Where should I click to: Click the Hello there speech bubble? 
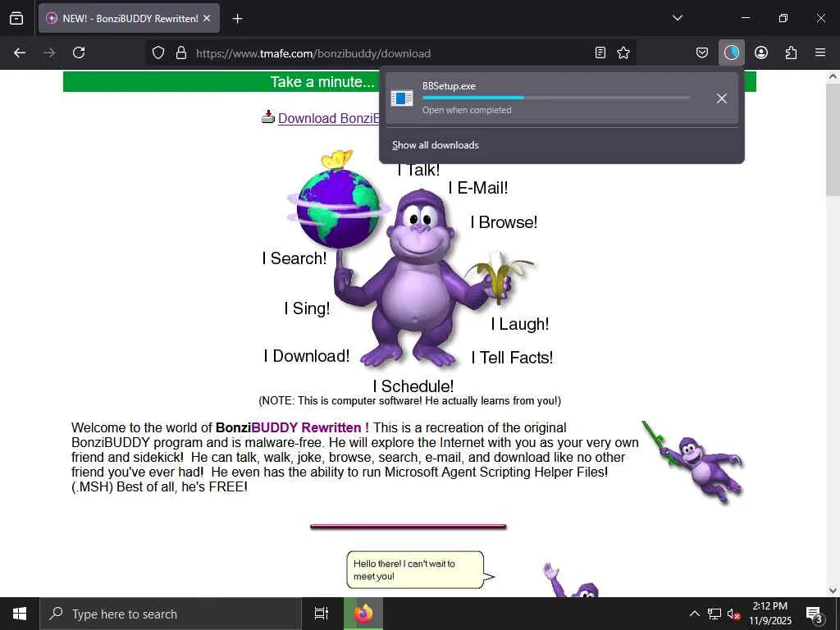pyautogui.click(x=421, y=570)
